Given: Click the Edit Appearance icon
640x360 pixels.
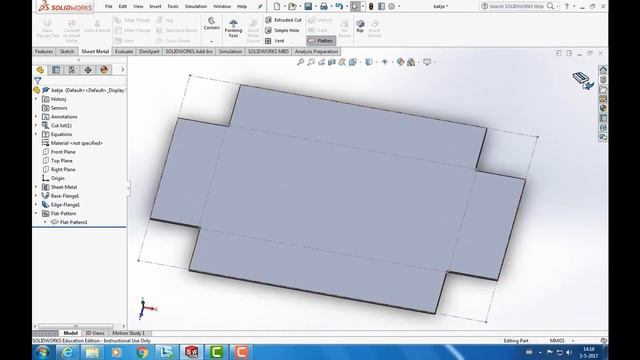Looking at the screenshot, I should pos(400,62).
